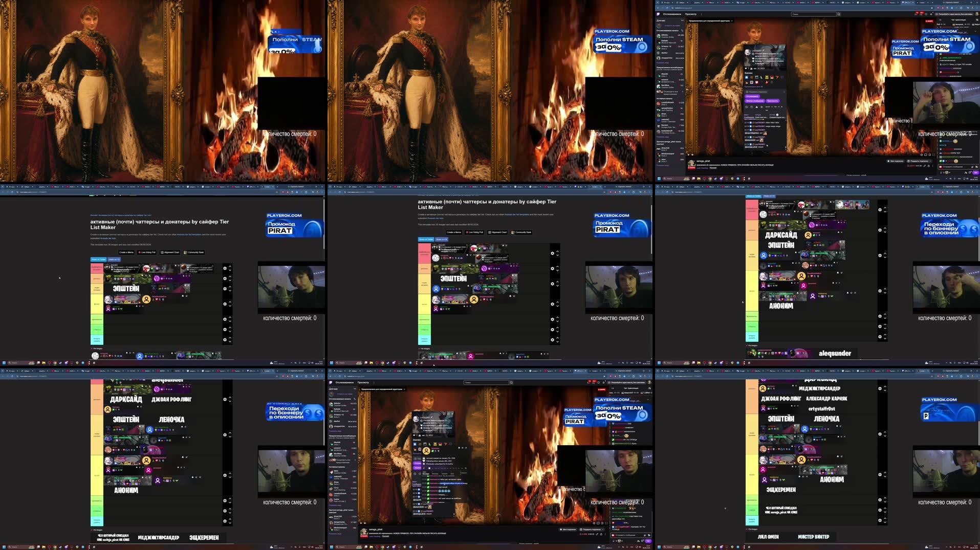Open Просмотр tab, Twitch window with single user card
This screenshot has width=980, height=550.
(x=691, y=14)
